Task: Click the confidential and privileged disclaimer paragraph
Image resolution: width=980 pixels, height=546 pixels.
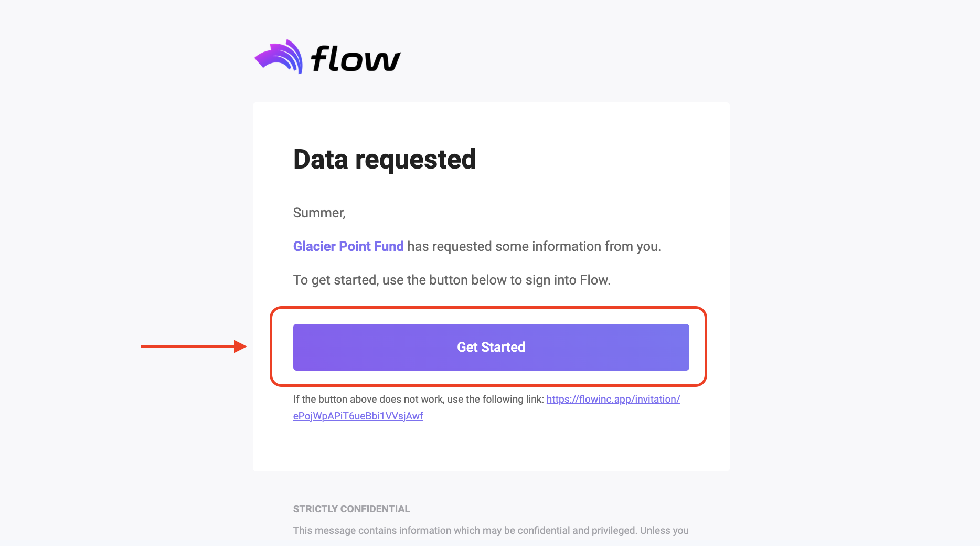Action: pos(491,530)
